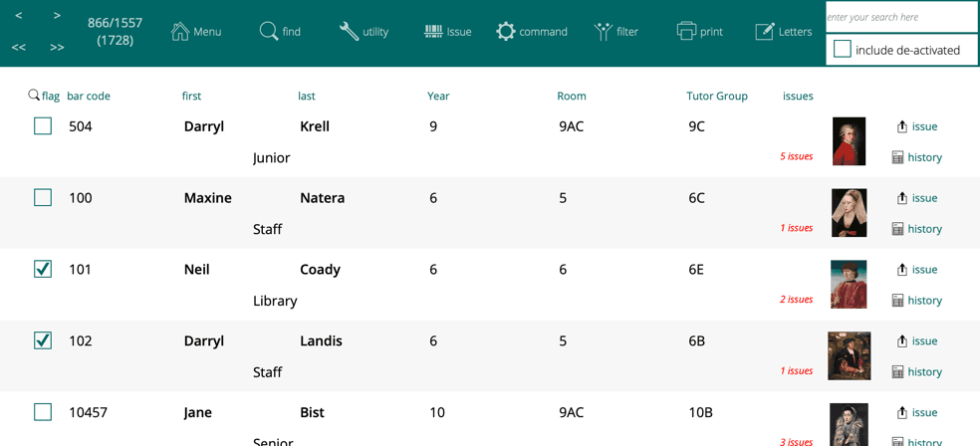Open the filter funnel icon
Image resolution: width=980 pixels, height=446 pixels.
[x=603, y=32]
